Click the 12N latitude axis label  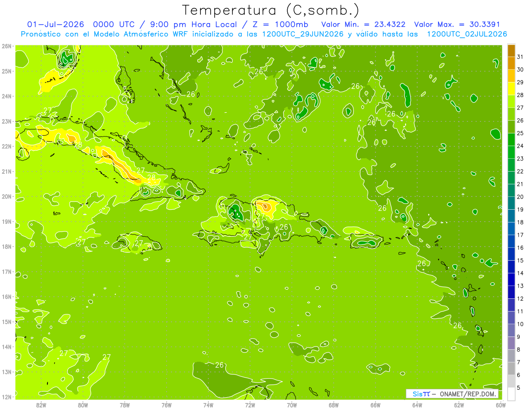tap(7, 397)
